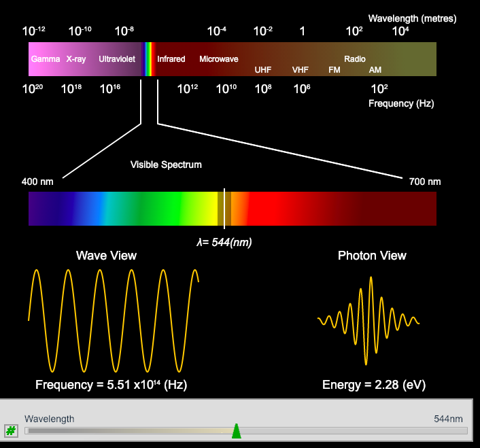
Task: Click the Energy = 2.28 (eV) readout
Action: click(373, 385)
